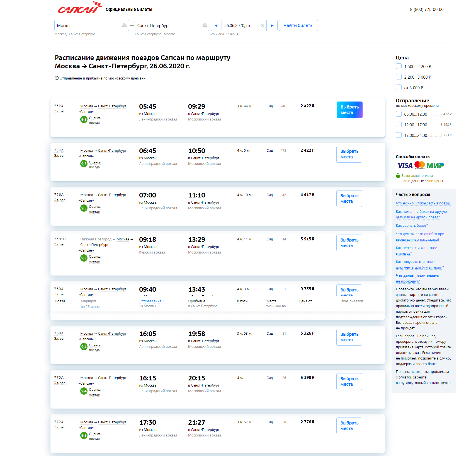The width and height of the screenshot is (476, 456).
Task: Open Нижний Новгород route of train 758*Н
Action: 96,239
